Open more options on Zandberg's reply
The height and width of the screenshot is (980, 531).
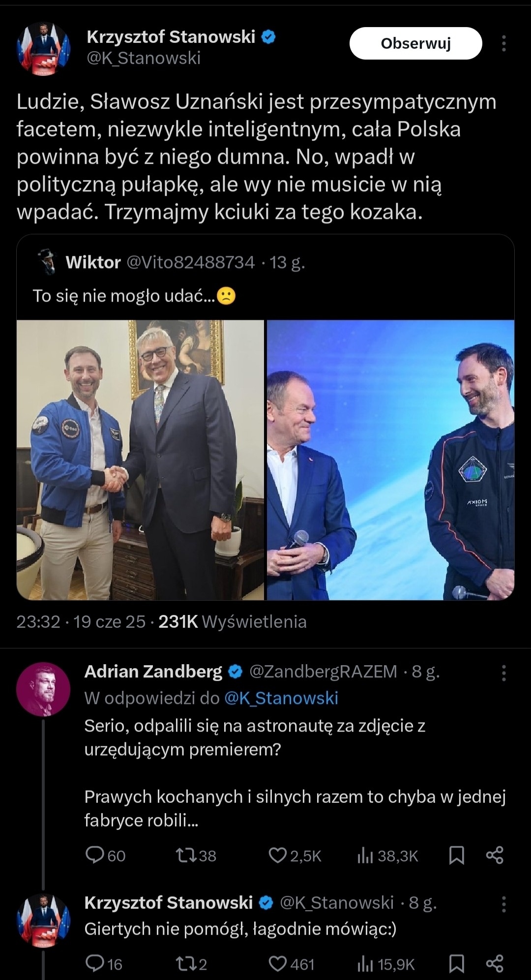click(503, 673)
